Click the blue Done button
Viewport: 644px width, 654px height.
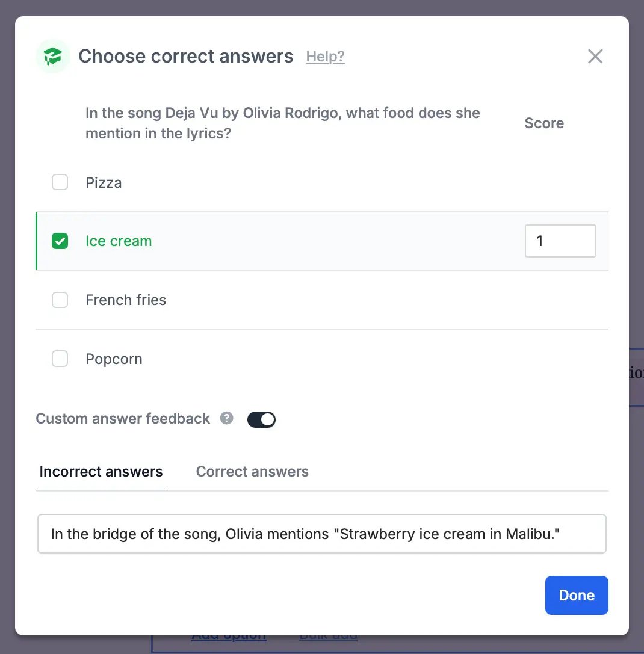pyautogui.click(x=577, y=595)
